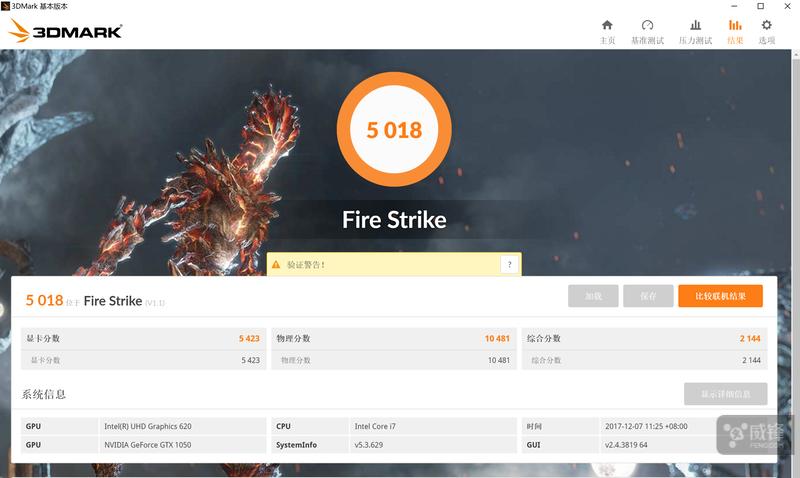This screenshot has width=800, height=478.
Task: Click the graphics score header value 5 423
Action: (x=249, y=338)
